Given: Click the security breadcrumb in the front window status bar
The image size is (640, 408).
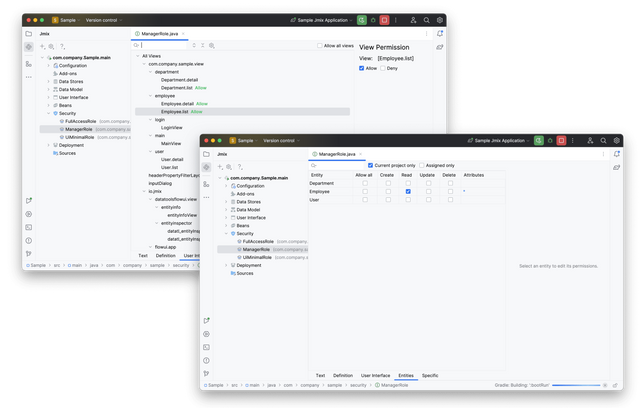Looking at the screenshot, I should pos(358,385).
